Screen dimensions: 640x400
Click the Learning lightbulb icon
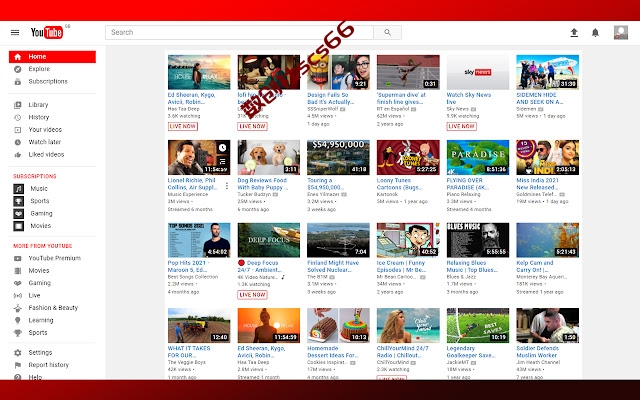pos(18,320)
